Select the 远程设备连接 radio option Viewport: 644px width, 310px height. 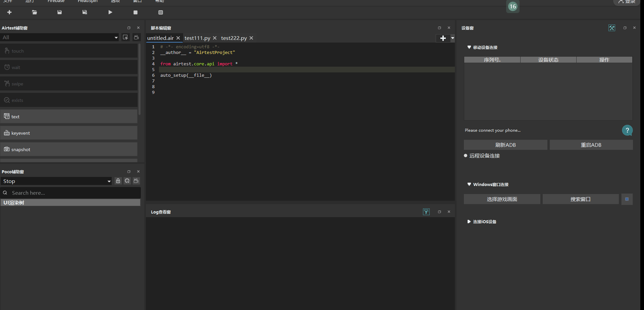466,156
